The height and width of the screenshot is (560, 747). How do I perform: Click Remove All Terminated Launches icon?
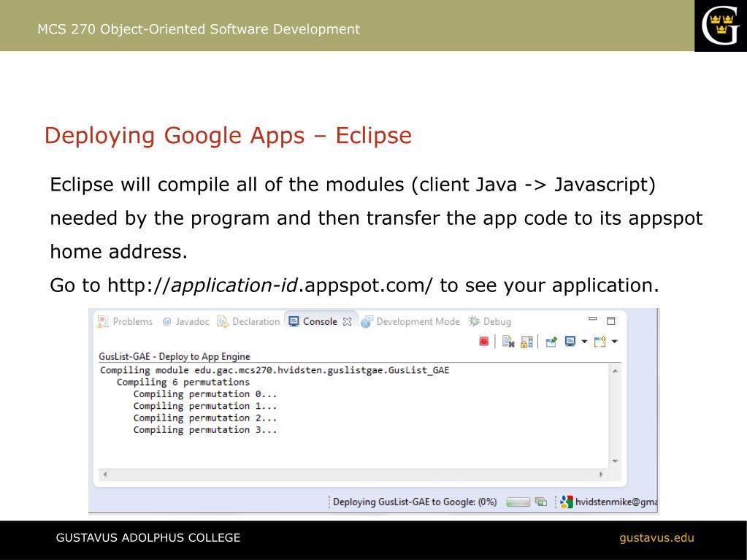coord(508,341)
